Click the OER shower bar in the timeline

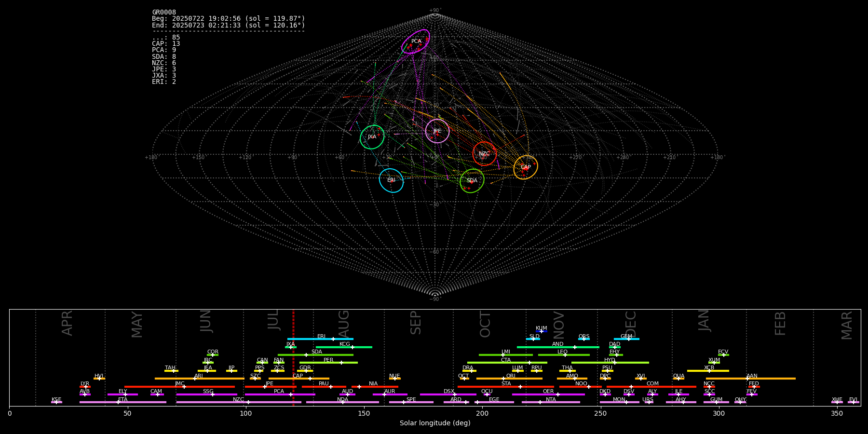548,394
